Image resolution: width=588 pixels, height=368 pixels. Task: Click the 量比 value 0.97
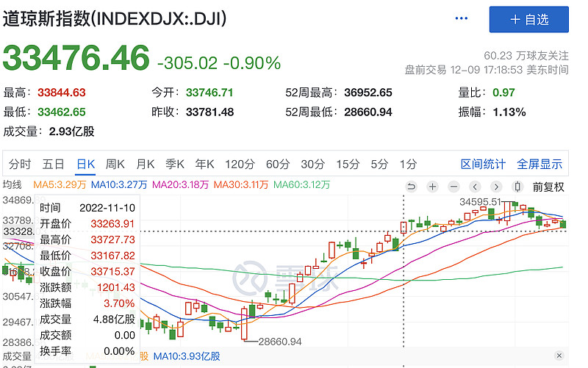[x=503, y=93]
